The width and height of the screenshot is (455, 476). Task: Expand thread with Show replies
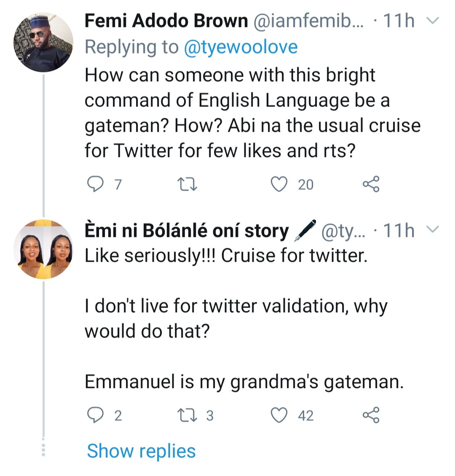pyautogui.click(x=141, y=451)
